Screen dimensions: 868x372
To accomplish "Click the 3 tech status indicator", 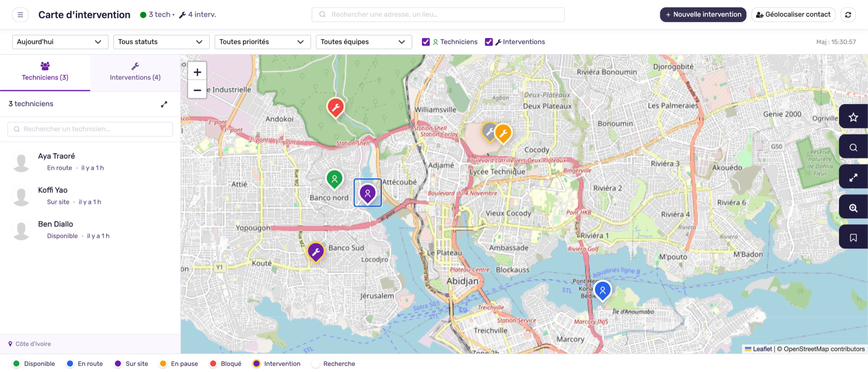I will pos(155,14).
